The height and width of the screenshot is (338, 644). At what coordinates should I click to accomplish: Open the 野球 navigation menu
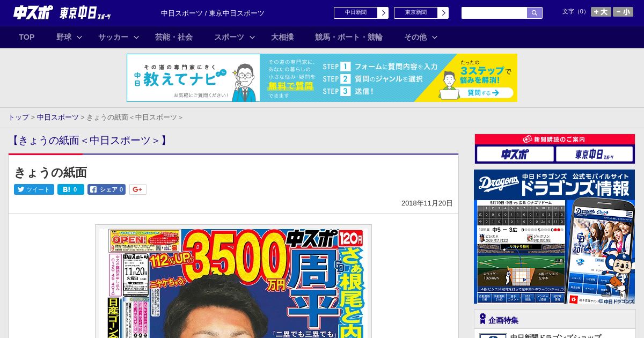pos(64,37)
